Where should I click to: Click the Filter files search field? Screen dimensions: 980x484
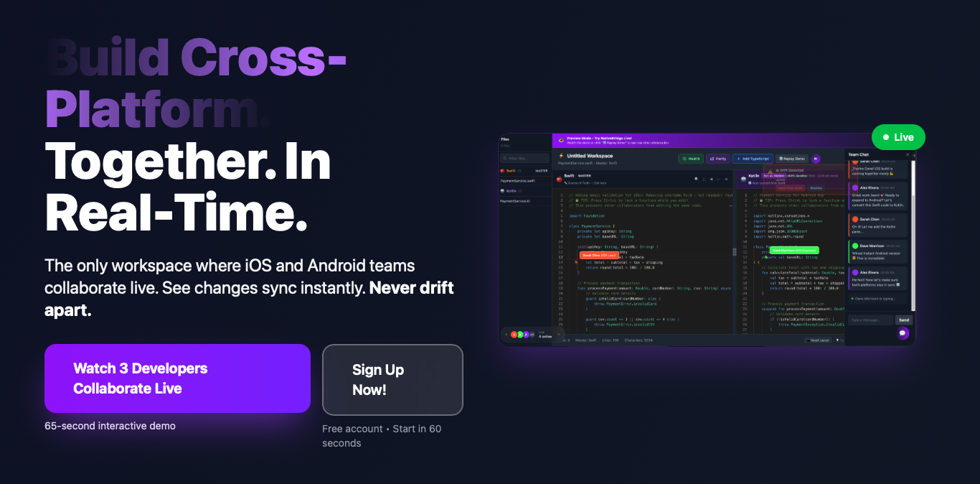click(524, 158)
